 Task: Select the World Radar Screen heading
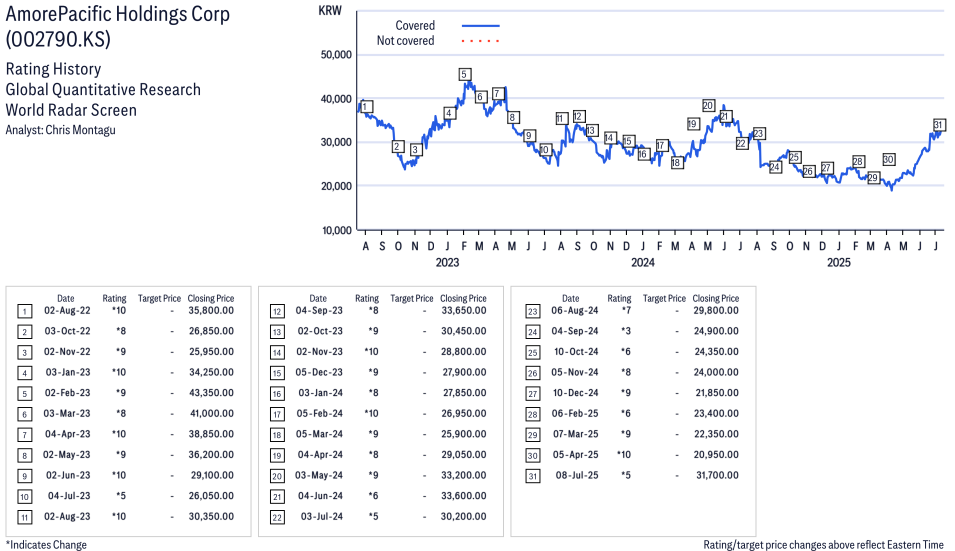click(x=71, y=110)
